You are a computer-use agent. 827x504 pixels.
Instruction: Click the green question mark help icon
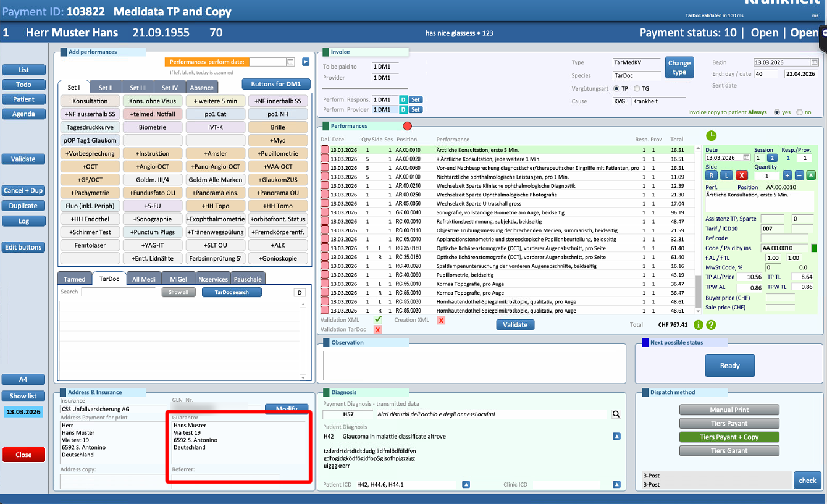pos(711,325)
